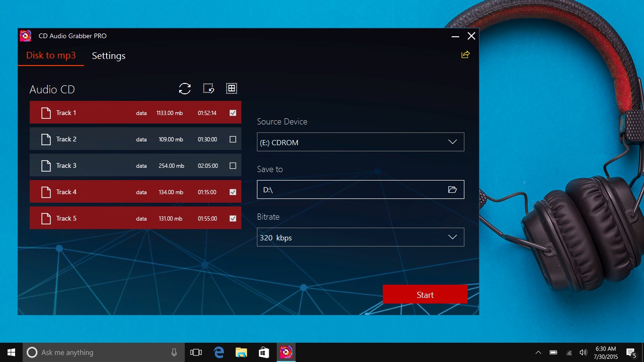
Task: Switch to the Settings tab
Action: 108,56
